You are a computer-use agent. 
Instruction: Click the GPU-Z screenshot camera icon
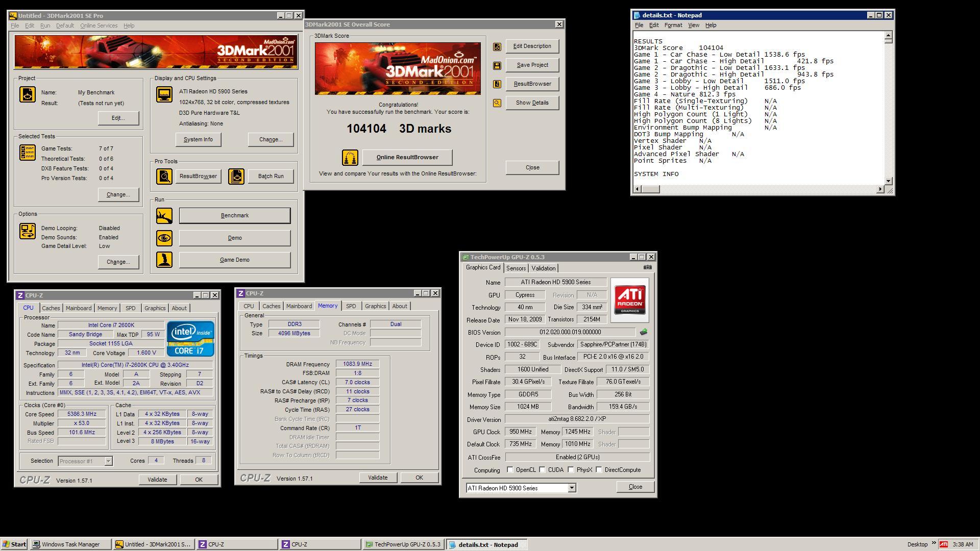pos(648,267)
